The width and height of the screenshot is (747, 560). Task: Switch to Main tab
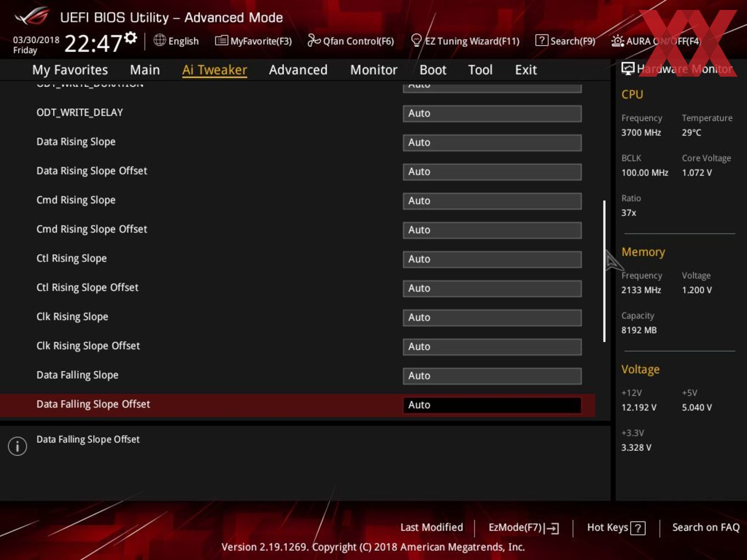[145, 70]
